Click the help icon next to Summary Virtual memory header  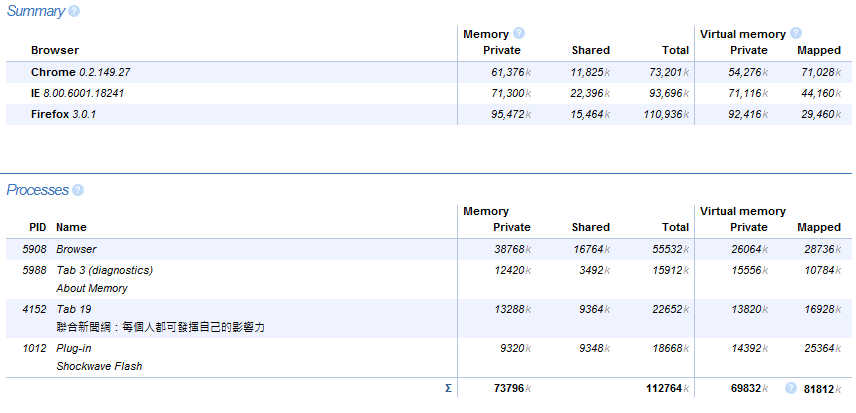[796, 34]
